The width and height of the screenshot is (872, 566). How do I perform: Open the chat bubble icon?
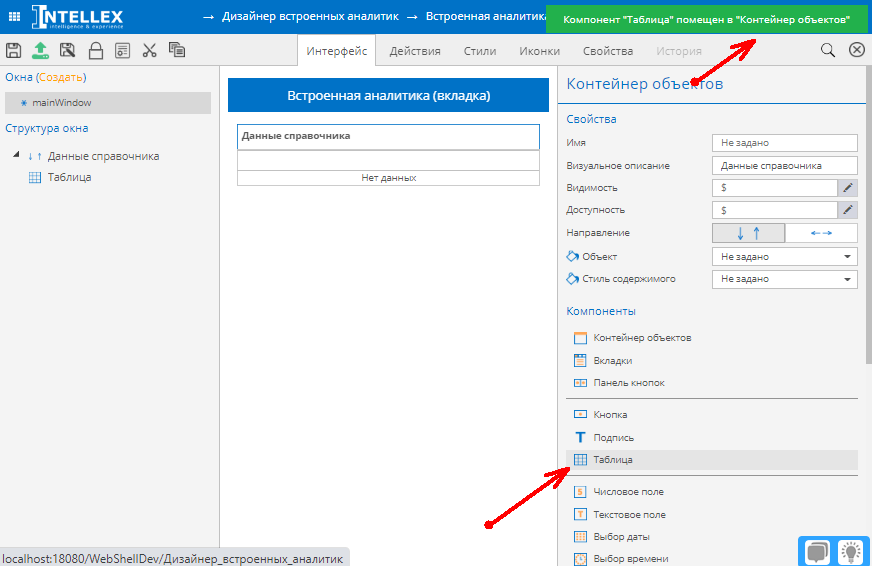817,552
